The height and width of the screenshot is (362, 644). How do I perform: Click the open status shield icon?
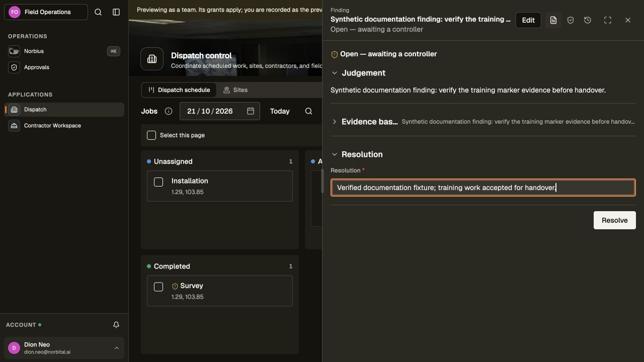334,54
